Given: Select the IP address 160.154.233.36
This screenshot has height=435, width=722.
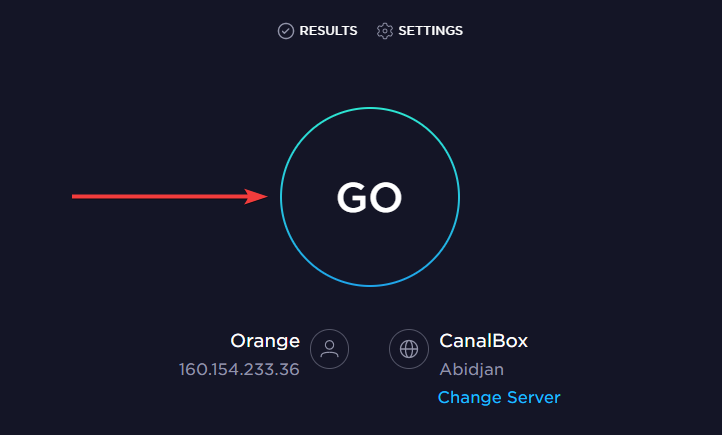Looking at the screenshot, I should [239, 369].
